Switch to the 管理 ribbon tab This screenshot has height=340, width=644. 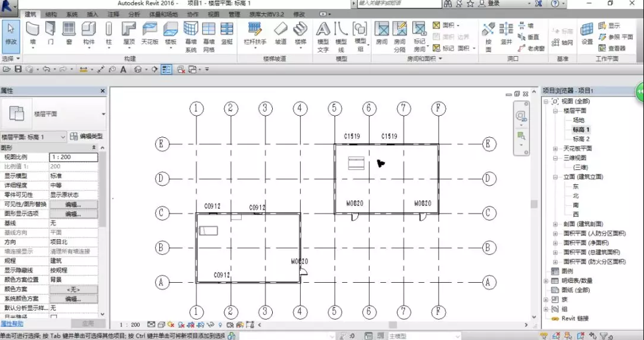(234, 14)
